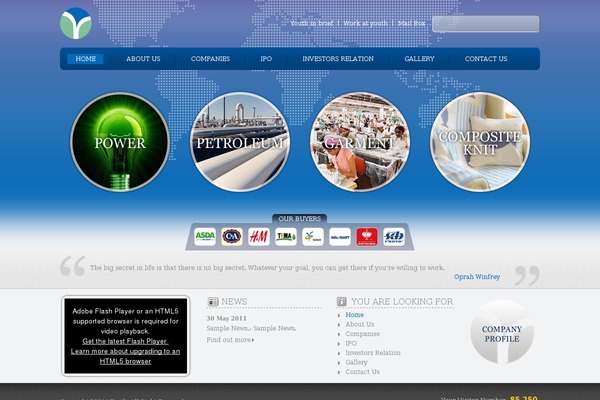This screenshot has height=400, width=600.
Task: Click Get the latest Flash Player link
Action: coord(125,341)
